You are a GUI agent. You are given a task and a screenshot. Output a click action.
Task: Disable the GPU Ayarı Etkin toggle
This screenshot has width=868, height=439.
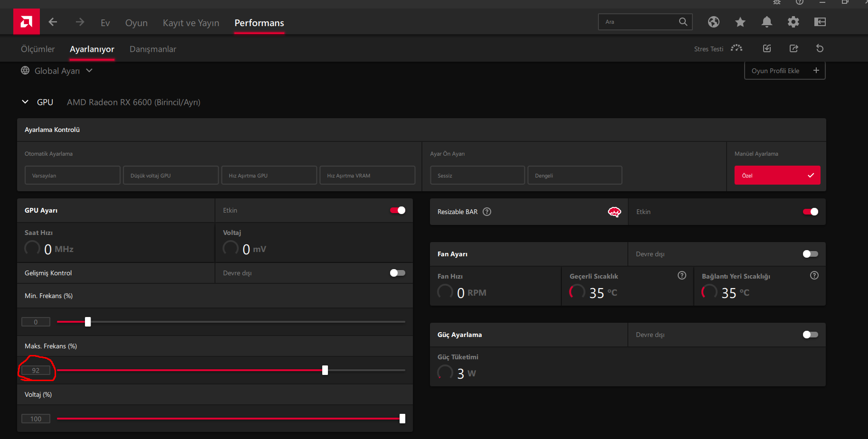[x=398, y=210]
